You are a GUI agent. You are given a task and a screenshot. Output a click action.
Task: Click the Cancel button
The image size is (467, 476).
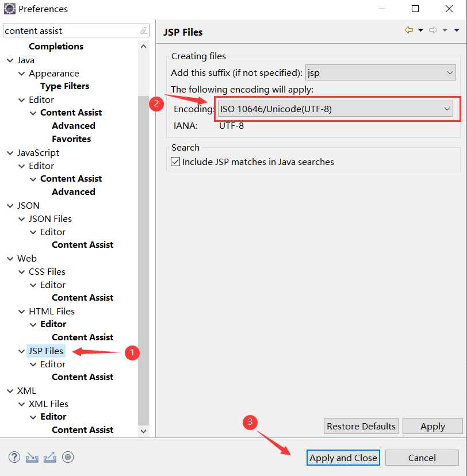coord(422,458)
